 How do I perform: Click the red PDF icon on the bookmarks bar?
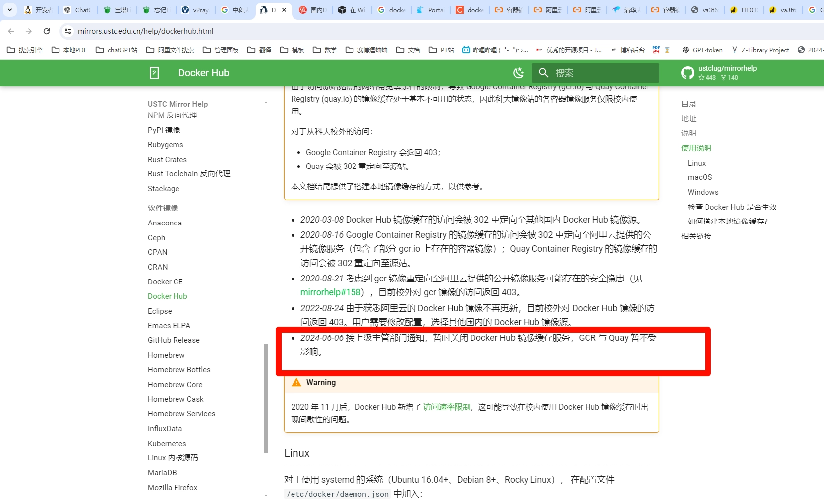click(655, 50)
